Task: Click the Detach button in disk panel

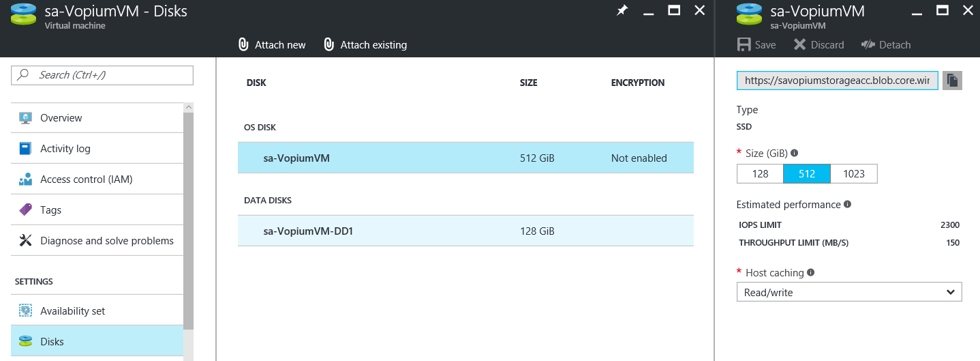Action: (886, 45)
